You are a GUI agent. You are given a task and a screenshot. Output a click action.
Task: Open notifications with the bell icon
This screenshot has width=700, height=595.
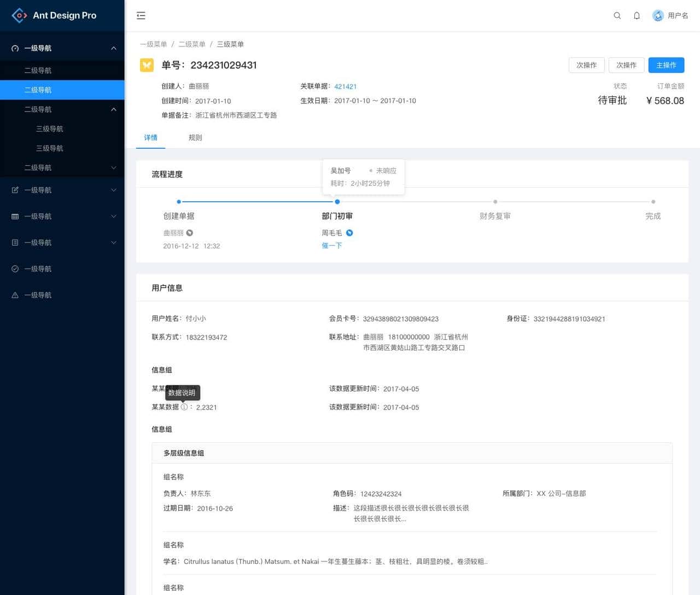coord(637,16)
